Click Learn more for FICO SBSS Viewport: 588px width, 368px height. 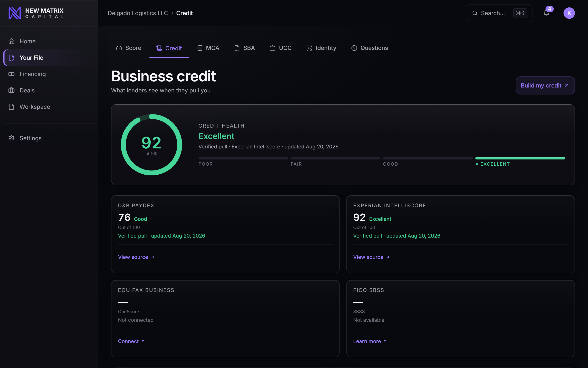370,341
